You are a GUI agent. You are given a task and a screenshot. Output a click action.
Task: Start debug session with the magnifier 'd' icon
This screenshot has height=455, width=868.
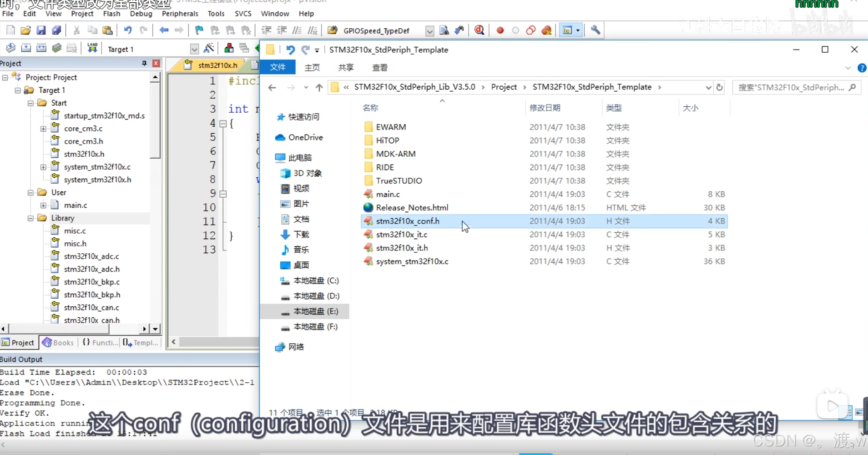tap(479, 30)
